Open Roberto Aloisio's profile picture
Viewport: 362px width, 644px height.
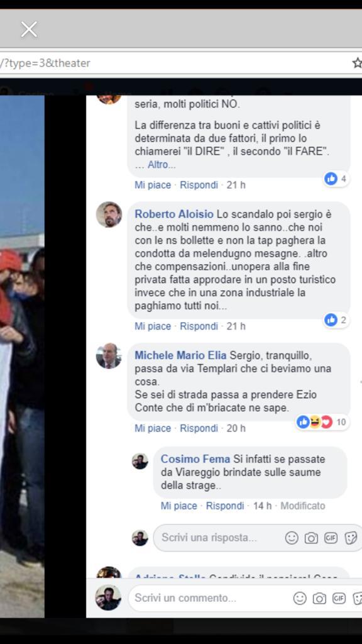click(109, 214)
